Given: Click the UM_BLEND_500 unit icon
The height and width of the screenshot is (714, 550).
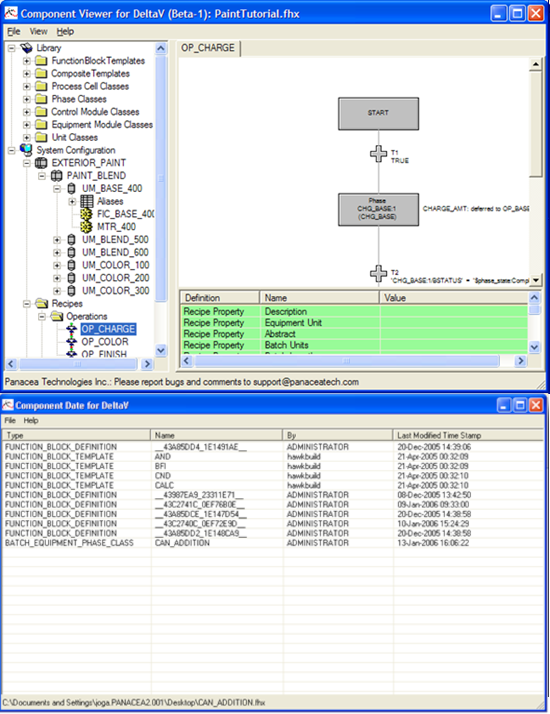Looking at the screenshot, I should (x=71, y=239).
